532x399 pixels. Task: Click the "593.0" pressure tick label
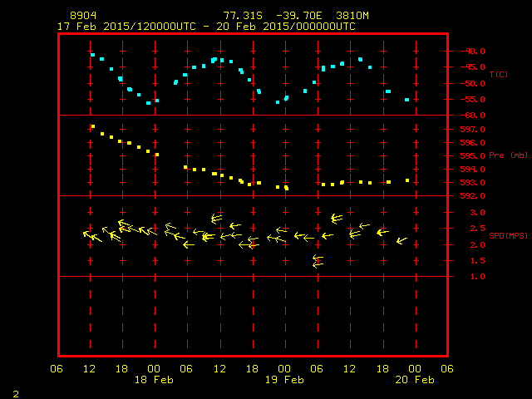pyautogui.click(x=473, y=183)
